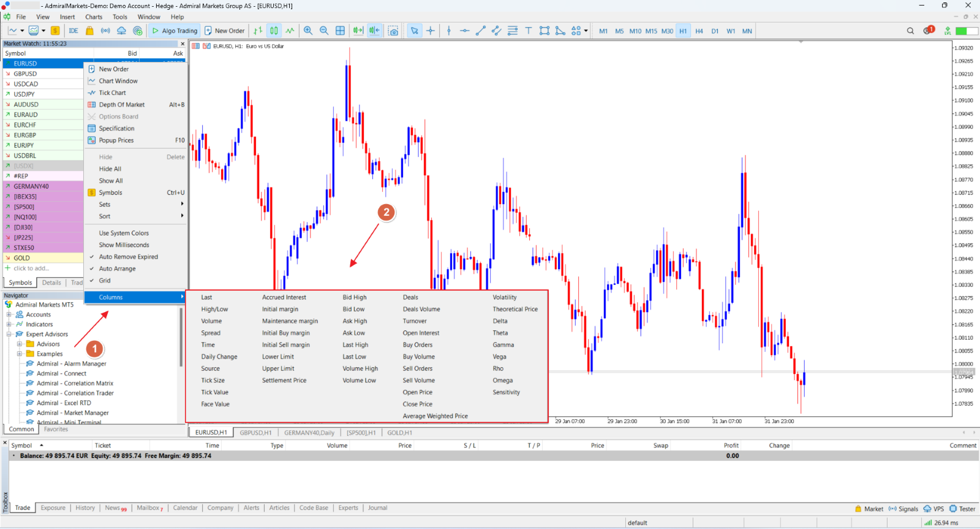The height and width of the screenshot is (529, 980).
Task: Open the new chart dropdown arrow
Action: pyautogui.click(x=22, y=31)
